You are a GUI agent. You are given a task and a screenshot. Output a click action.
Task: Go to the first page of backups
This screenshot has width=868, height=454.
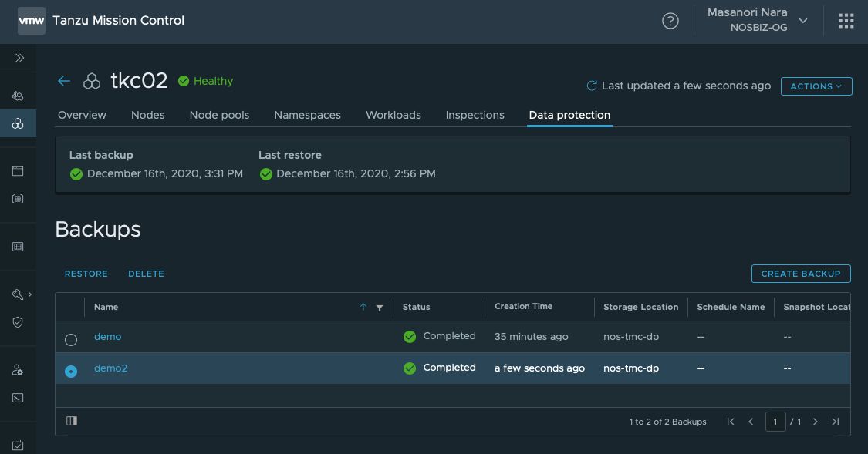(731, 422)
